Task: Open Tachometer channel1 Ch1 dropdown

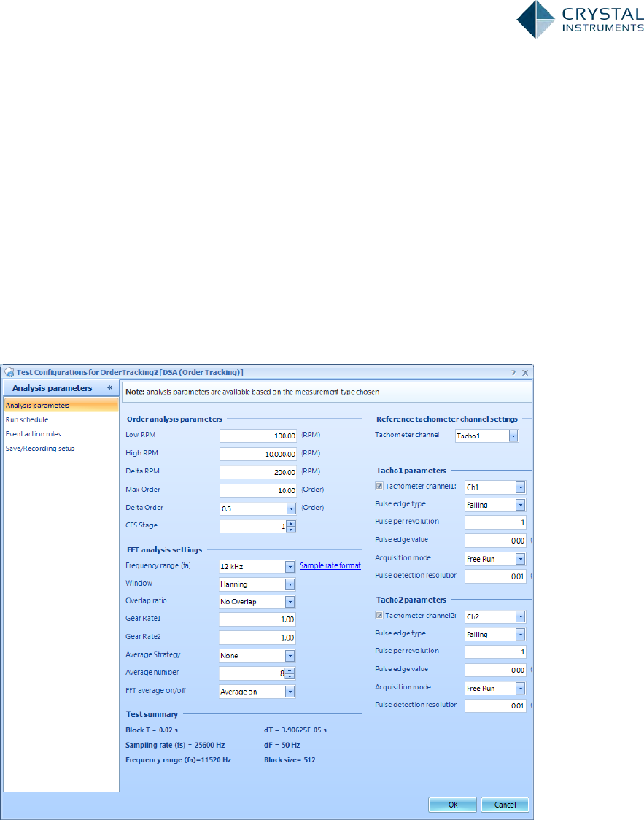Action: pyautogui.click(x=520, y=487)
